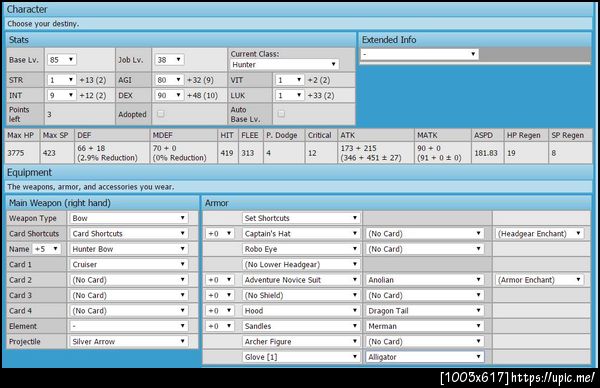Open the Armor Enchant dropdown
The height and width of the screenshot is (388, 600).
coord(540,280)
